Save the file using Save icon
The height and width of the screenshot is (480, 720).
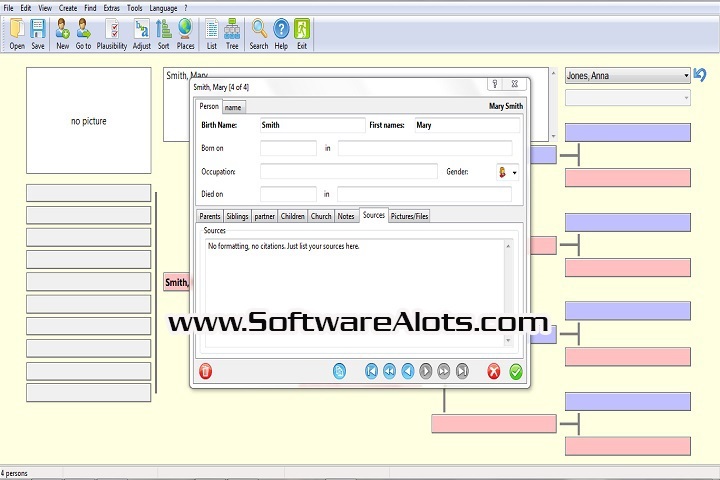click(x=38, y=34)
